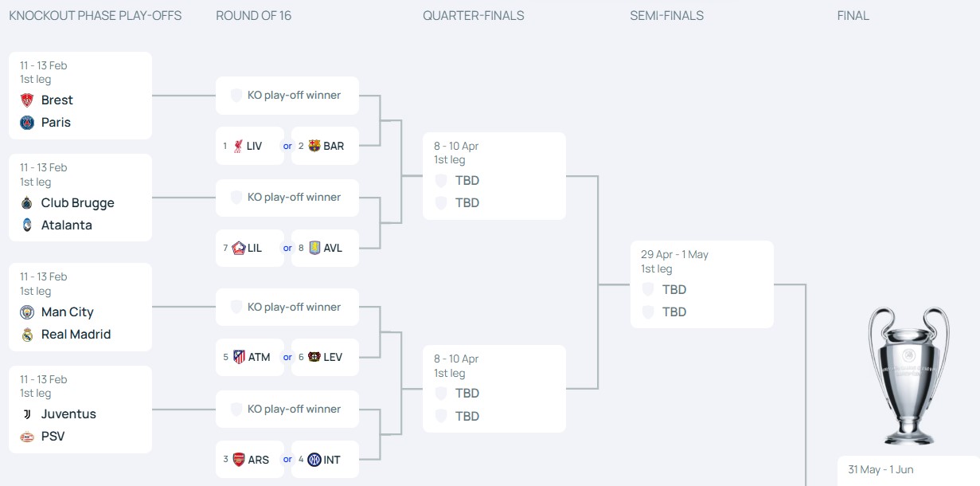The height and width of the screenshot is (486, 980).
Task: Open the Juventus team link
Action: 68,414
